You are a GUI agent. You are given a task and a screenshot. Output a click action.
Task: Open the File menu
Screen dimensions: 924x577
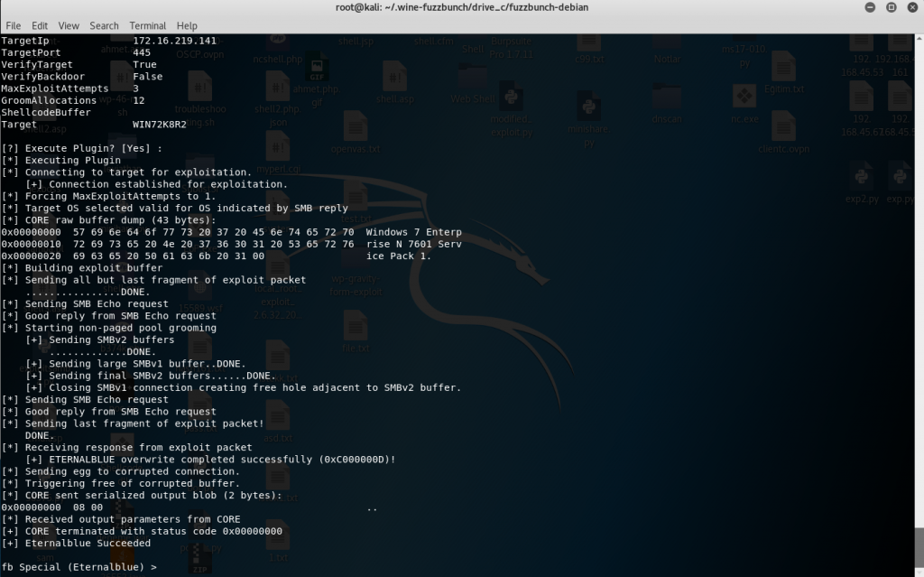[x=13, y=25]
